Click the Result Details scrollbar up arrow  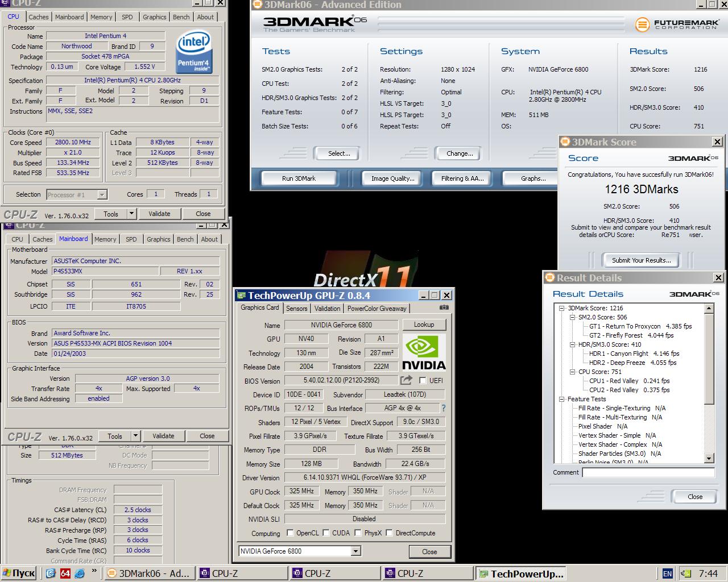click(x=709, y=308)
